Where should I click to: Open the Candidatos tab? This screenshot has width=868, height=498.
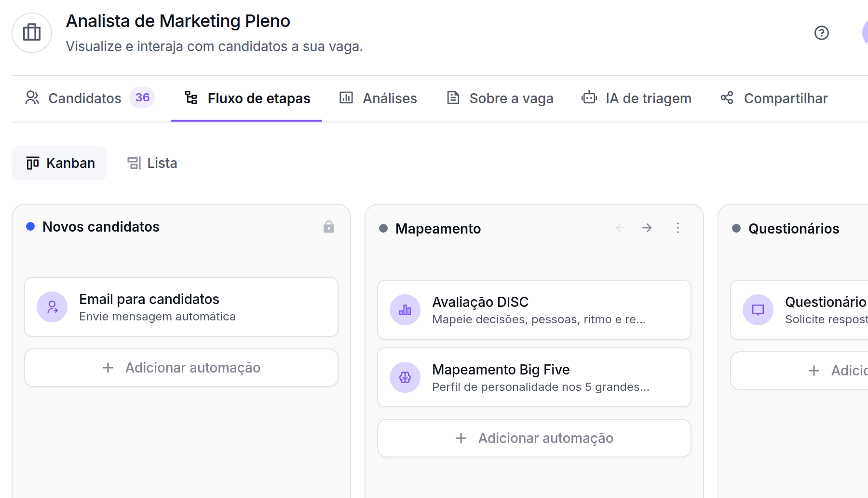[90, 98]
